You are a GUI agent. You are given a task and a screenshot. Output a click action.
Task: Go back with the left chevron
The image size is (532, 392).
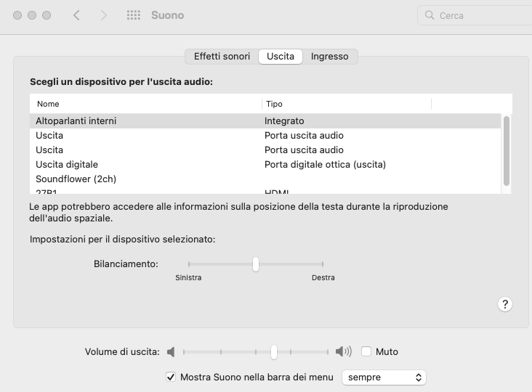tap(77, 15)
